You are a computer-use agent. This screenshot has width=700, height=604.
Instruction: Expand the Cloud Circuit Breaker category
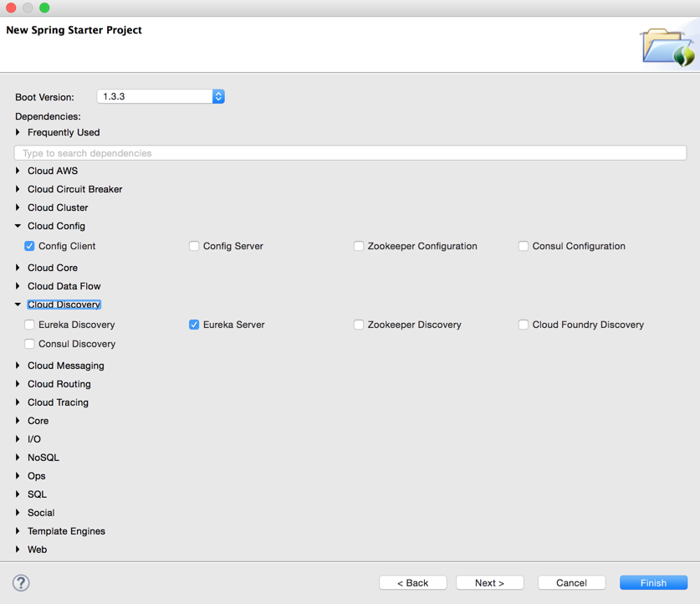click(18, 189)
